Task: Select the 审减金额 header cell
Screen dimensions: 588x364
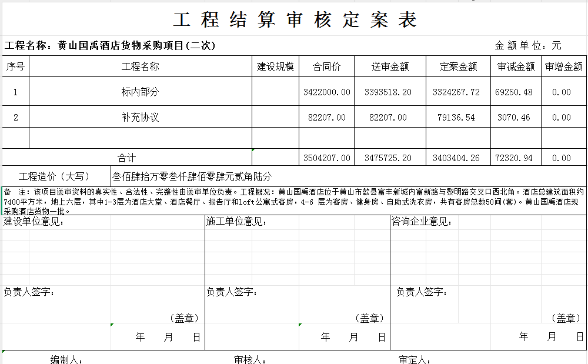Action: click(516, 66)
